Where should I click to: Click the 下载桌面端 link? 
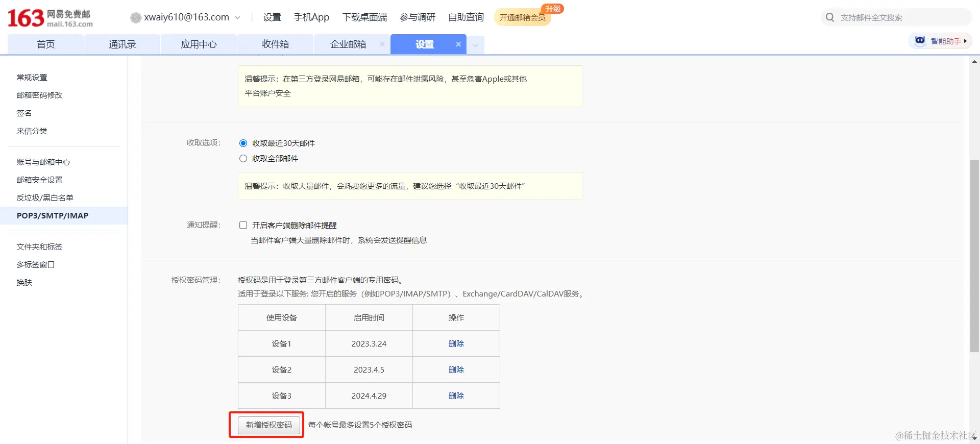coord(364,17)
